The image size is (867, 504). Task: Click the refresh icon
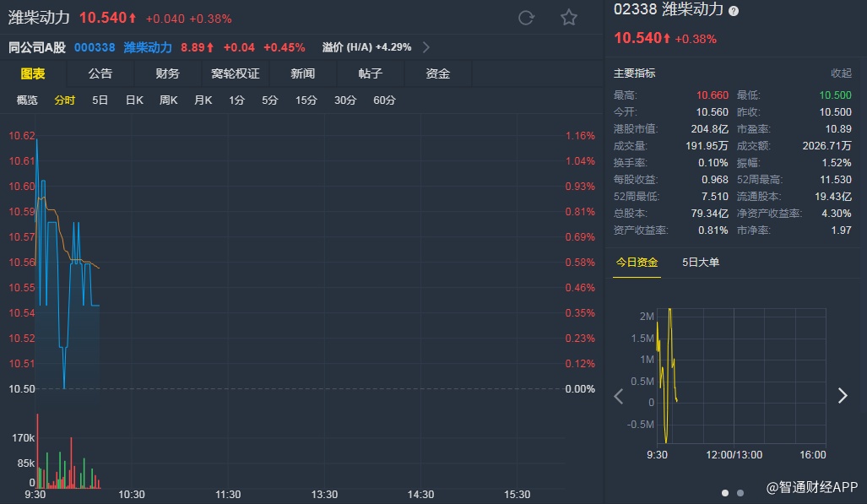pyautogui.click(x=526, y=18)
